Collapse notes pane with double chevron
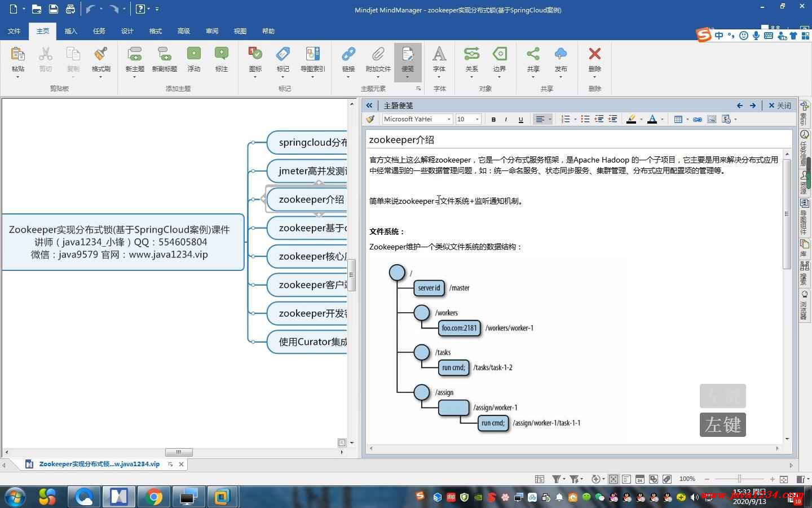 pyautogui.click(x=369, y=106)
